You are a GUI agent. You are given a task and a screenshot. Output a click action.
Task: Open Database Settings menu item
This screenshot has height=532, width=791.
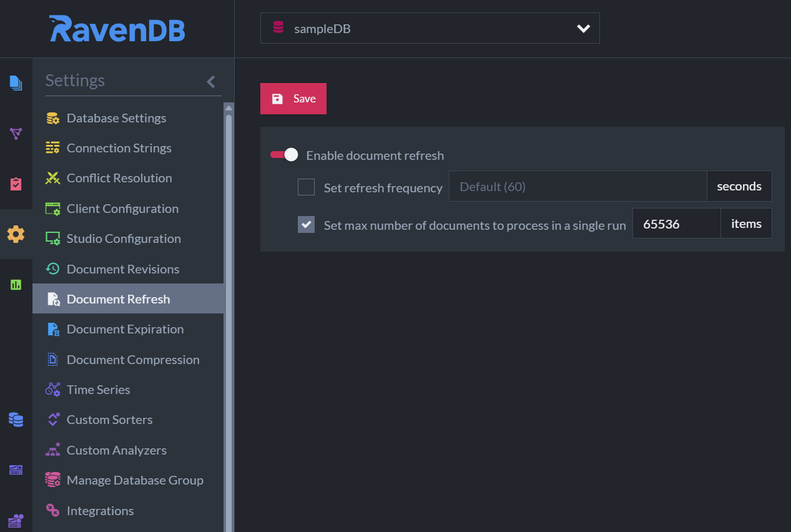pyautogui.click(x=128, y=118)
